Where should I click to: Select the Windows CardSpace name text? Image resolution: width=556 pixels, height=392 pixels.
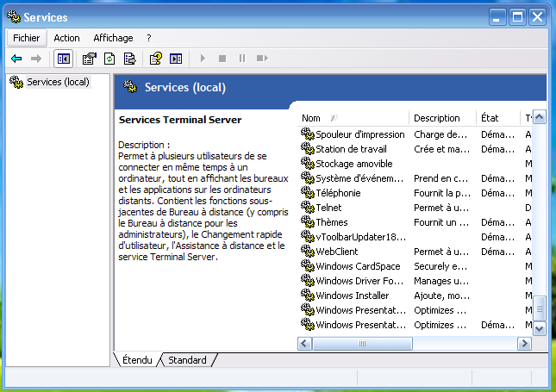click(x=358, y=266)
